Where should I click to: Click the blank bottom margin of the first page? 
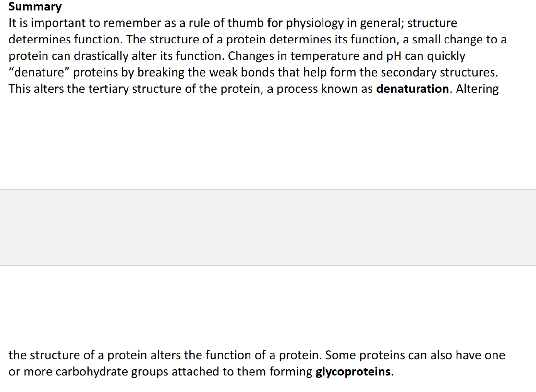point(268,142)
